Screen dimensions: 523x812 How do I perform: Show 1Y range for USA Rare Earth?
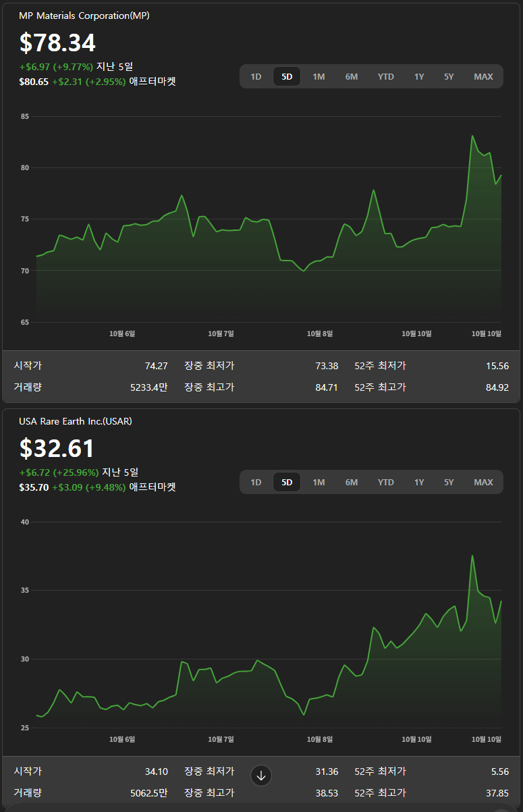click(x=419, y=482)
